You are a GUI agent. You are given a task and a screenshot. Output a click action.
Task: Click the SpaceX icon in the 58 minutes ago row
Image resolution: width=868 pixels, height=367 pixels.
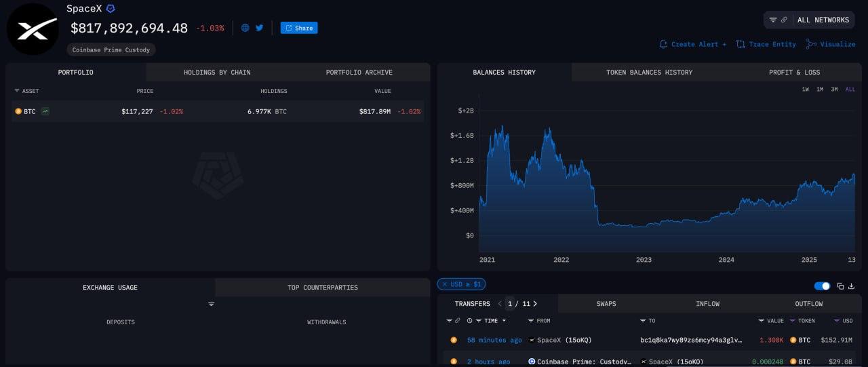coord(532,340)
